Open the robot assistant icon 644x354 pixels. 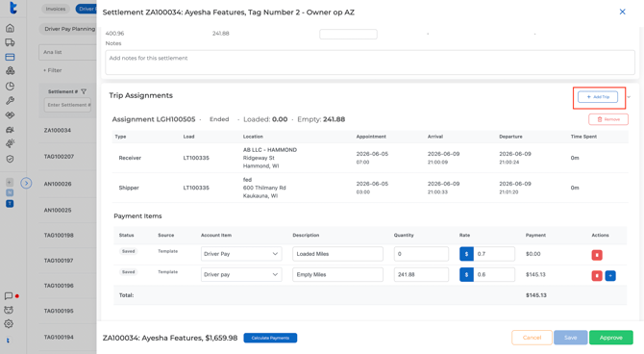coord(9,310)
